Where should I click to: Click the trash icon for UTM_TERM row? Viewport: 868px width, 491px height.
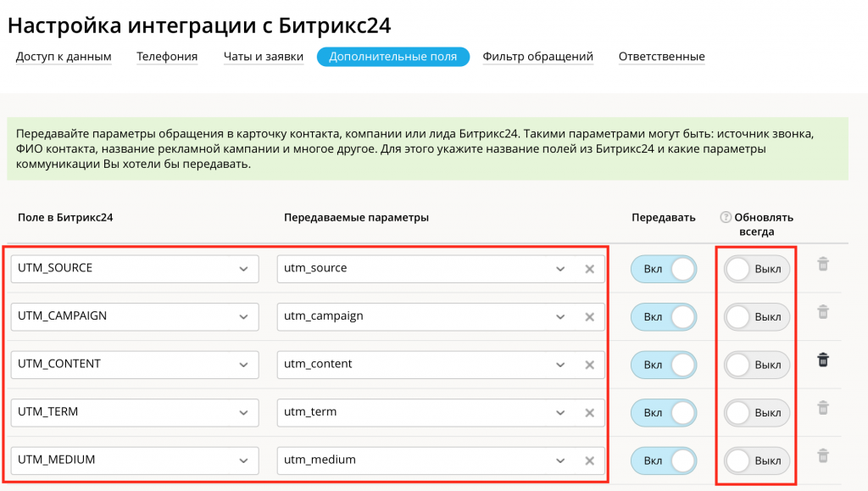click(x=821, y=408)
